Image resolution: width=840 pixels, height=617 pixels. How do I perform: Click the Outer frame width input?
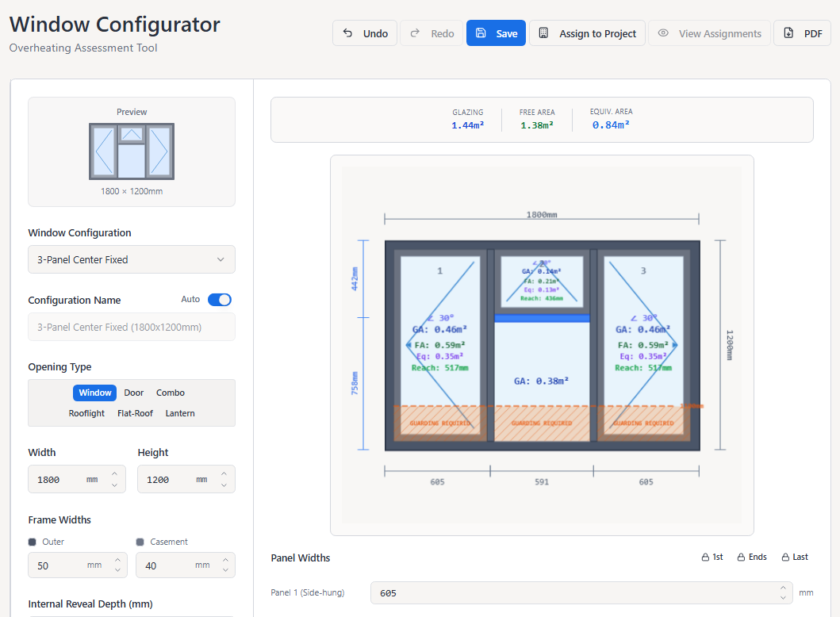pyautogui.click(x=78, y=565)
